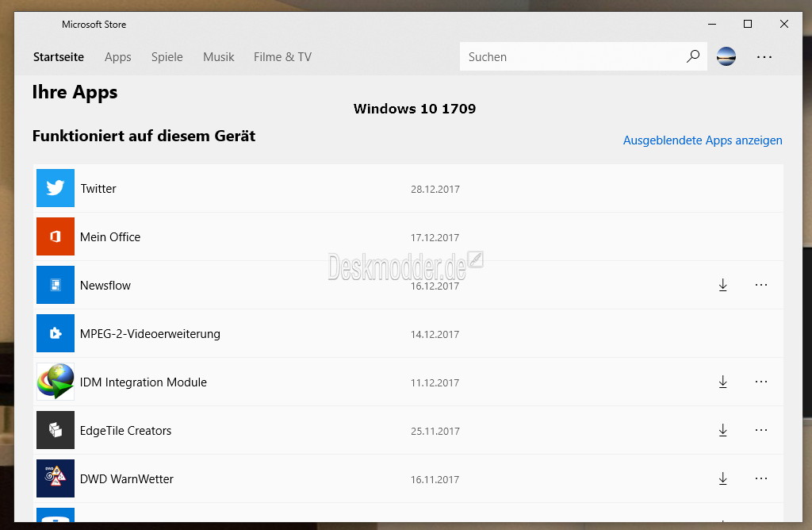Download EdgeTile Creators
The height and width of the screenshot is (530, 812).
(x=723, y=430)
